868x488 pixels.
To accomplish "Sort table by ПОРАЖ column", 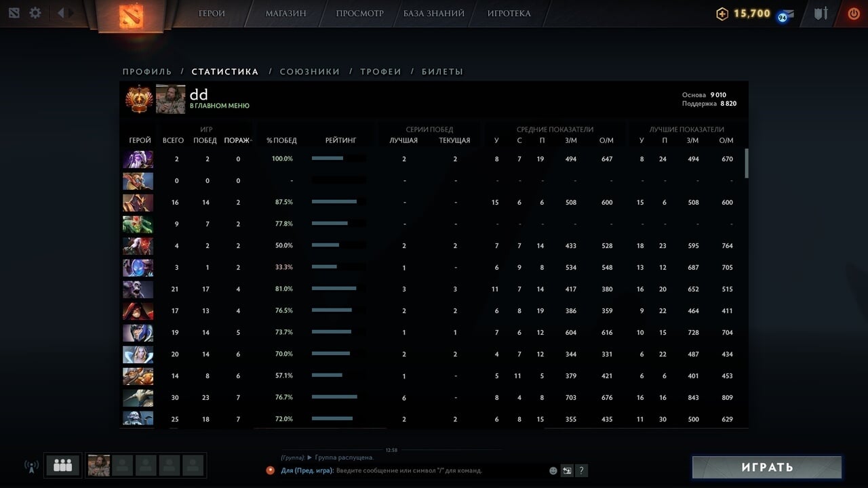I will point(238,140).
